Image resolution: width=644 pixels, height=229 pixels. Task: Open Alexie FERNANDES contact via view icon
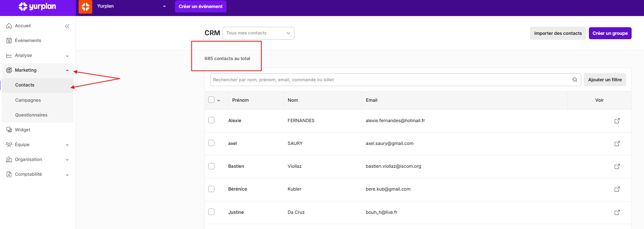617,121
